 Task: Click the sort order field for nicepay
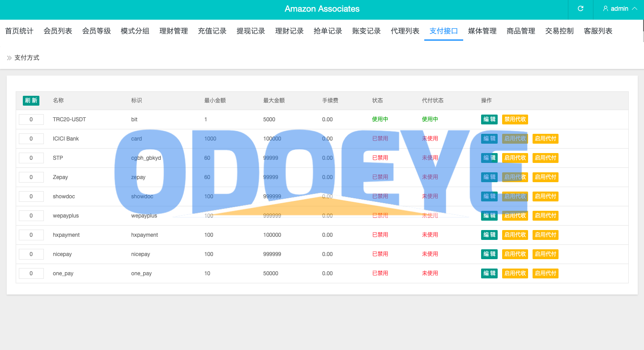coord(31,254)
